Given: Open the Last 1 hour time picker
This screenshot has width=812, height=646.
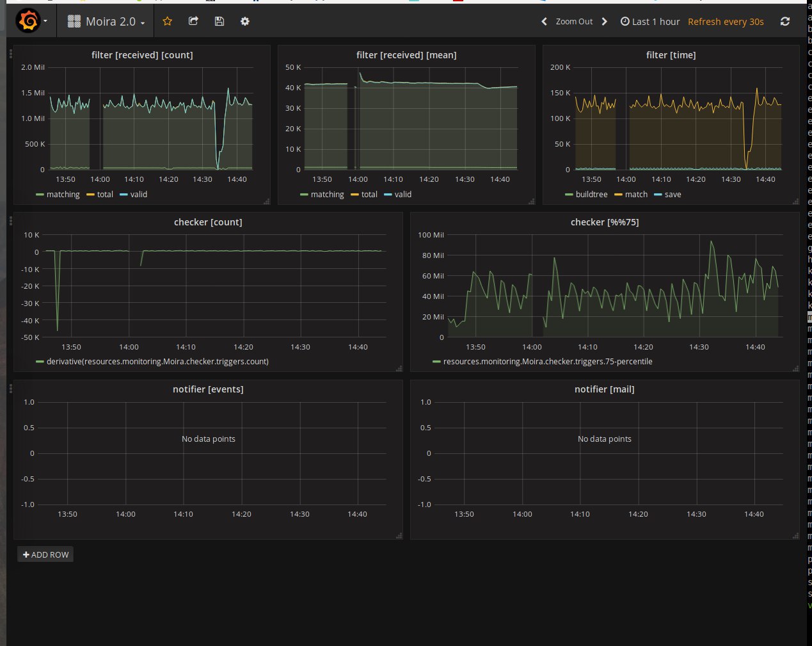Looking at the screenshot, I should (650, 21).
